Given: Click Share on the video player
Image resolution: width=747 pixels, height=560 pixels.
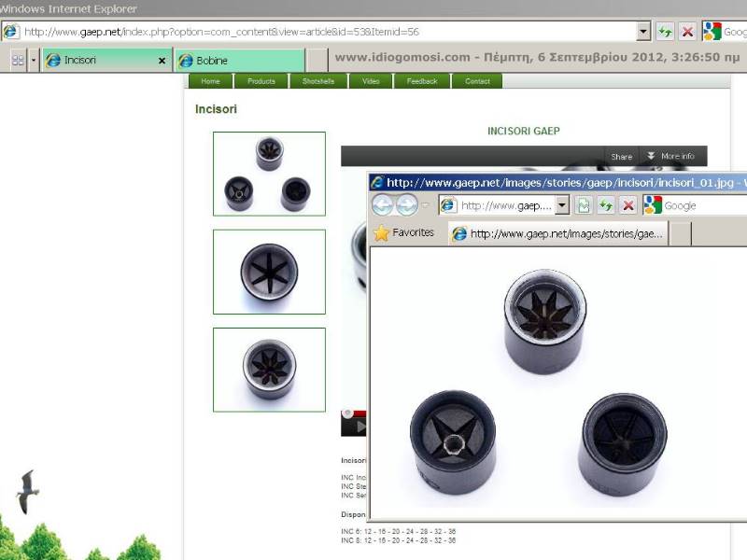Looking at the screenshot, I should [621, 157].
